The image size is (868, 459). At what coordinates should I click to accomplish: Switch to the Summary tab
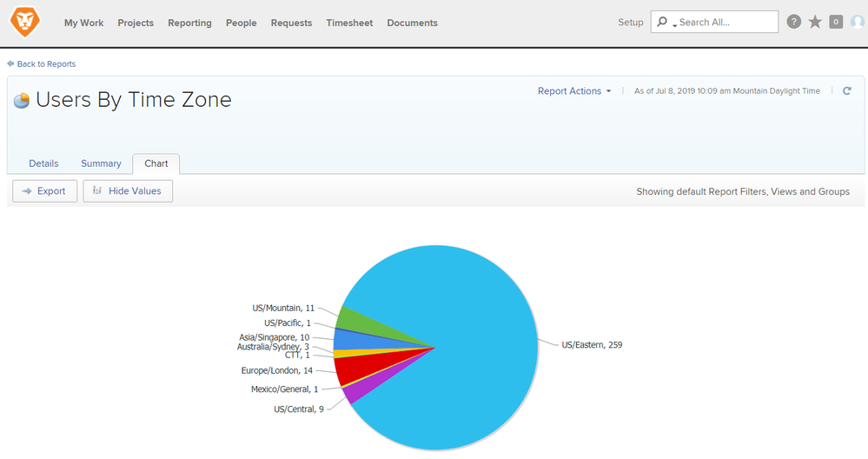[x=101, y=163]
